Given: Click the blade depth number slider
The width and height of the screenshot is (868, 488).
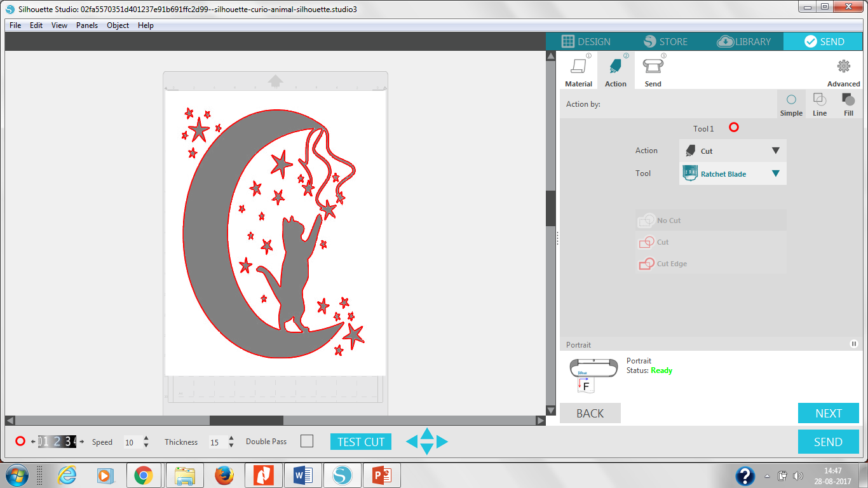Looking at the screenshot, I should point(57,442).
